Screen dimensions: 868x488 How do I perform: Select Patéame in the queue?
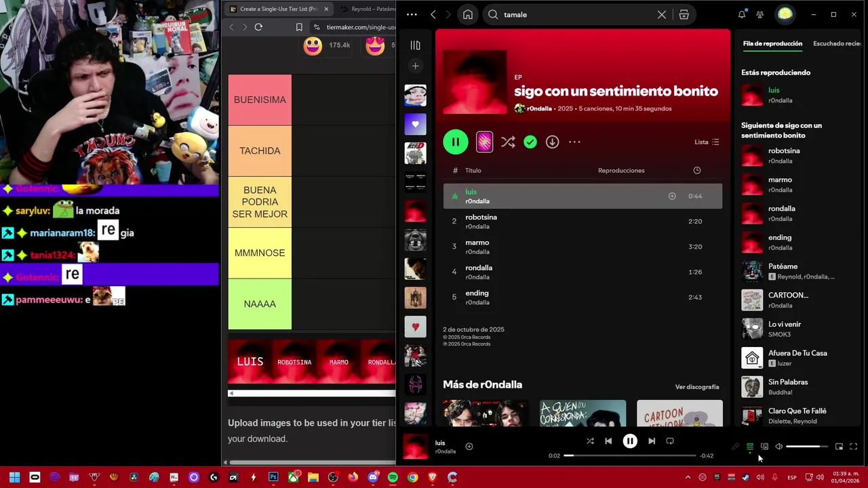coord(800,271)
